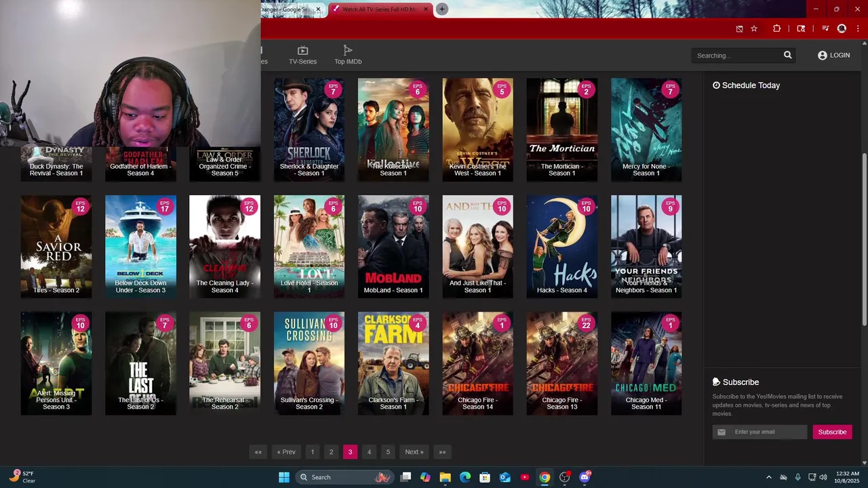This screenshot has height=488, width=868.
Task: Open Clarkson's Farm Season 1 poster
Action: [393, 363]
